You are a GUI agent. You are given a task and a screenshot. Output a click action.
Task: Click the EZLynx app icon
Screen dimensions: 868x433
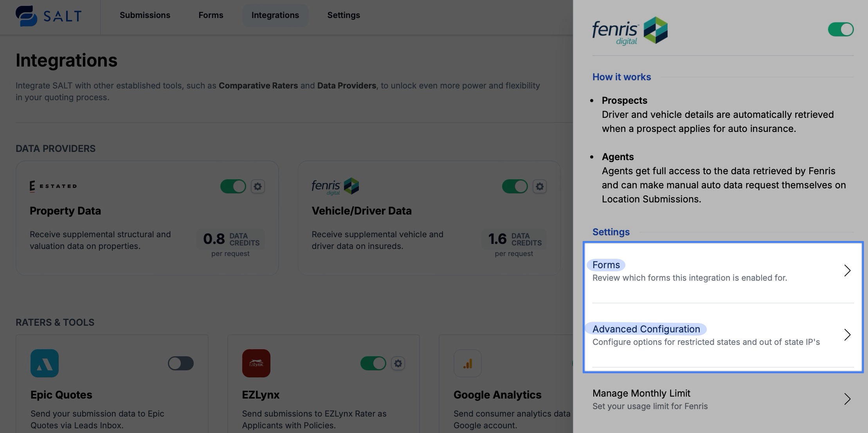click(x=256, y=363)
